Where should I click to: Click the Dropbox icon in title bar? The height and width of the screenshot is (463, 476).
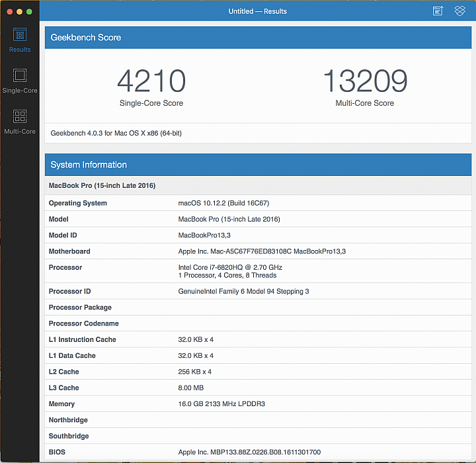459,11
